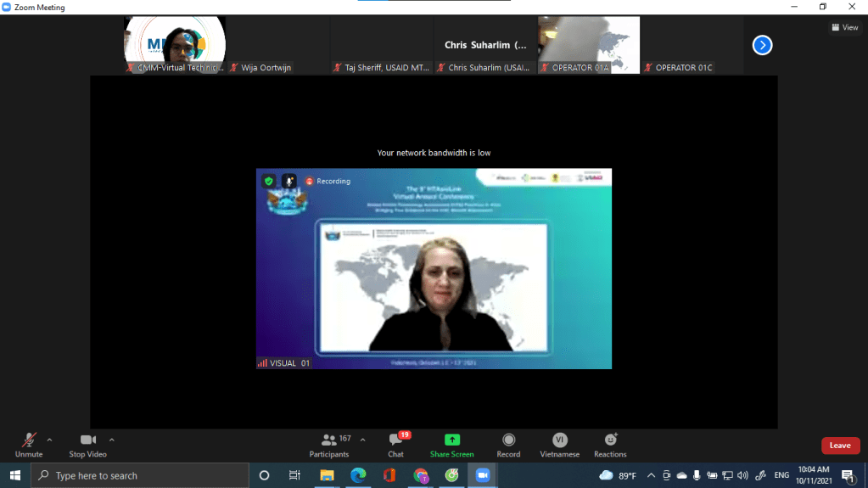868x488 pixels.
Task: Open Reactions emoji menu
Action: [610, 444]
